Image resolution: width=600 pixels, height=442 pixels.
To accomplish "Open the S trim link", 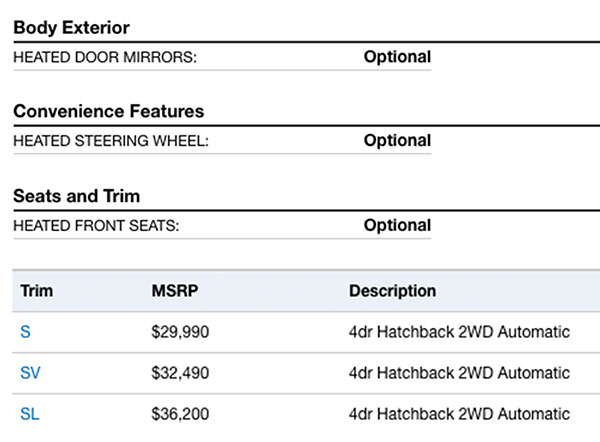I will click(25, 332).
